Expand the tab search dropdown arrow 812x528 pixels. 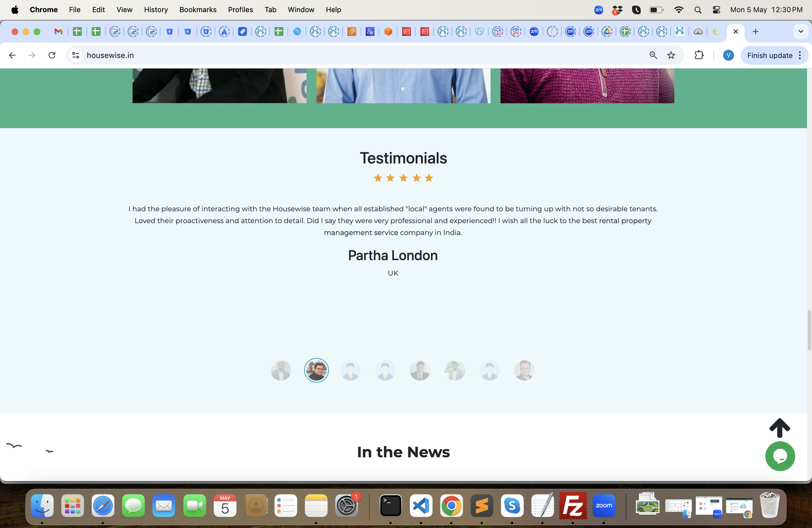[801, 32]
